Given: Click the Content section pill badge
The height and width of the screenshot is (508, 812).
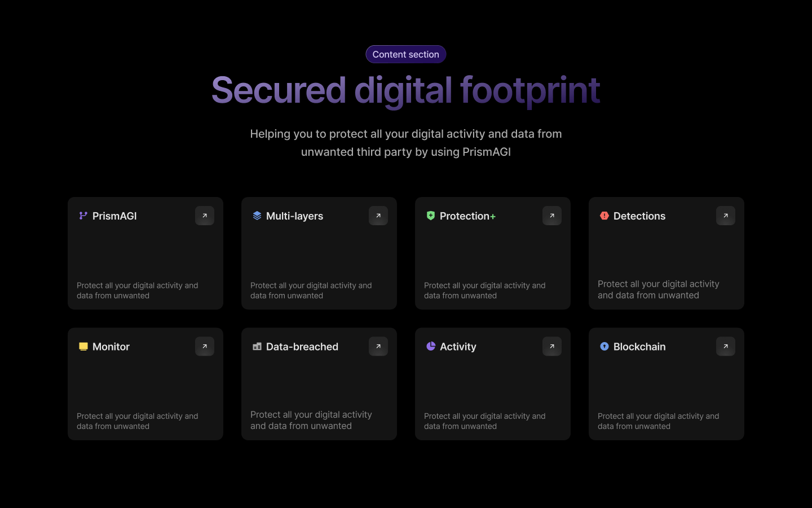Looking at the screenshot, I should point(405,54).
